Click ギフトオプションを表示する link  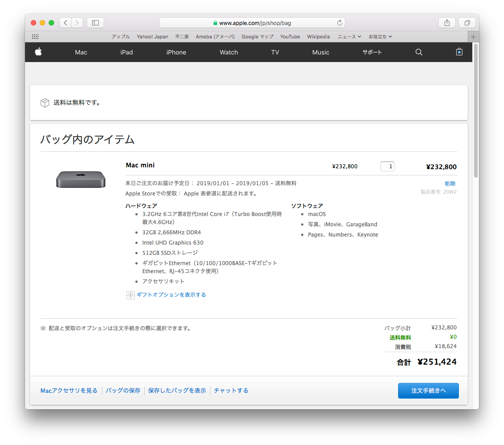(x=171, y=295)
